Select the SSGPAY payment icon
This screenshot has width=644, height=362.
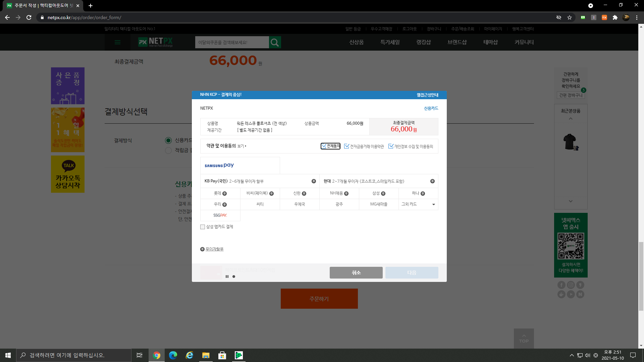point(220,215)
